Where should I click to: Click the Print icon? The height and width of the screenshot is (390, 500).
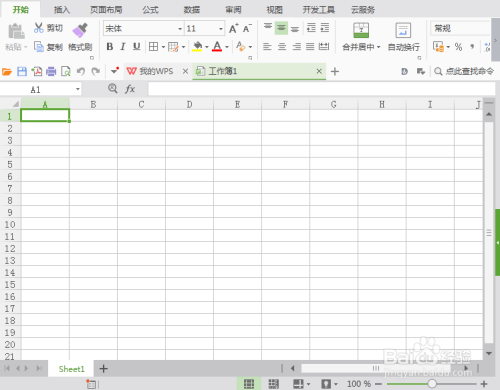[51, 71]
